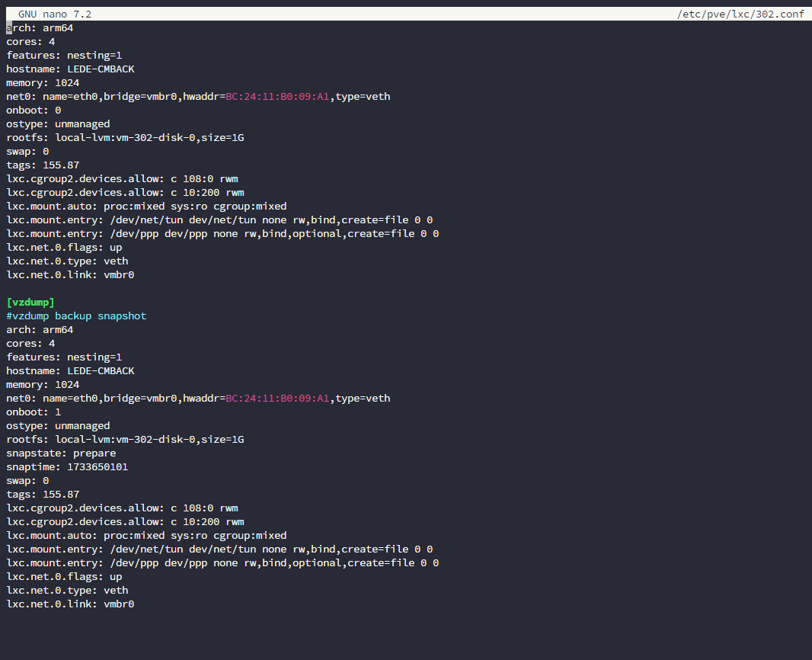Click the last lxc.net.0.link: vmbr0 line

[70, 604]
